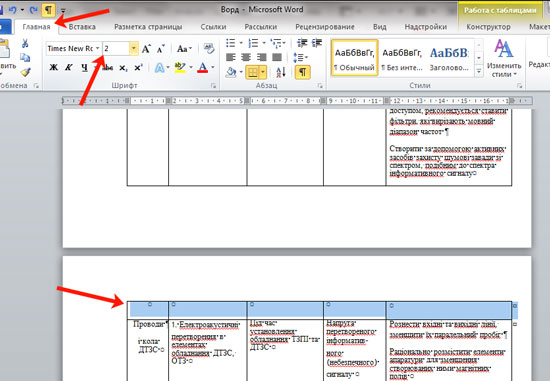
Task: Click the Text Effects glowing A icon
Action: tap(160, 67)
